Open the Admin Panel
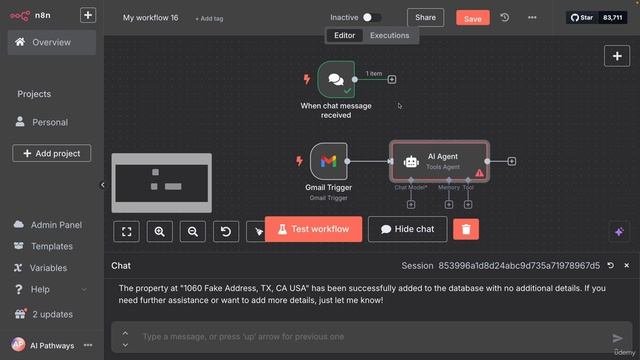This screenshot has height=360, width=640. click(x=48, y=225)
